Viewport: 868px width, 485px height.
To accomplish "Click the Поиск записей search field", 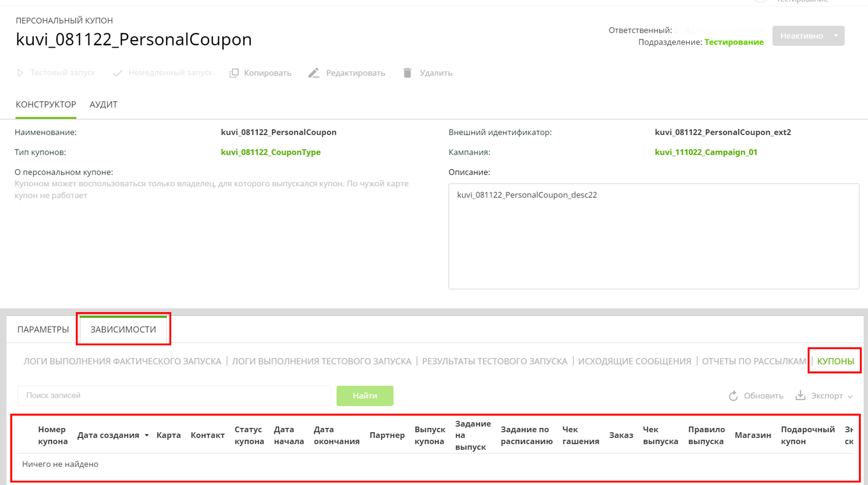I will point(174,396).
